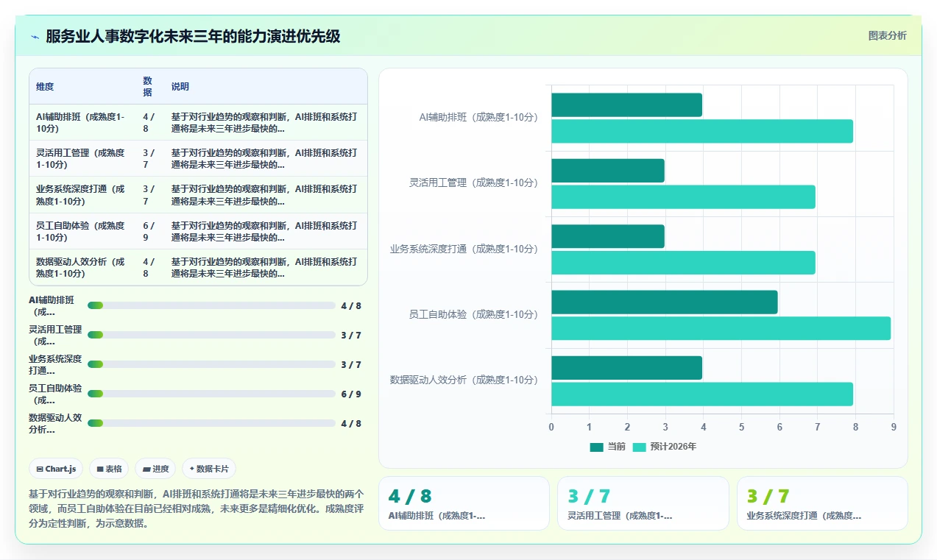The width and height of the screenshot is (937, 560).
Task: Click the 灵活用工管理 predicted 2026 bar
Action: 683,196
